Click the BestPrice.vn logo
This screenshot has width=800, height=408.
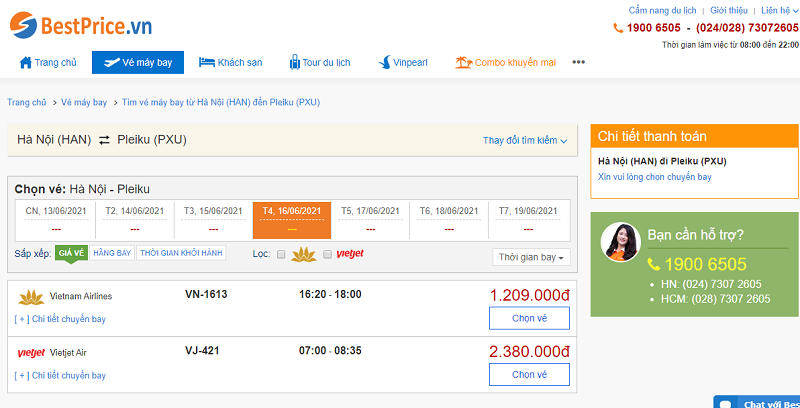pyautogui.click(x=81, y=26)
